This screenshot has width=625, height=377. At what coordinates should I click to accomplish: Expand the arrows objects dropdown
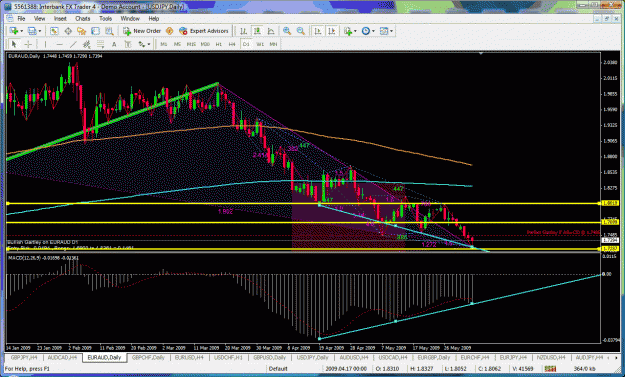point(149,44)
